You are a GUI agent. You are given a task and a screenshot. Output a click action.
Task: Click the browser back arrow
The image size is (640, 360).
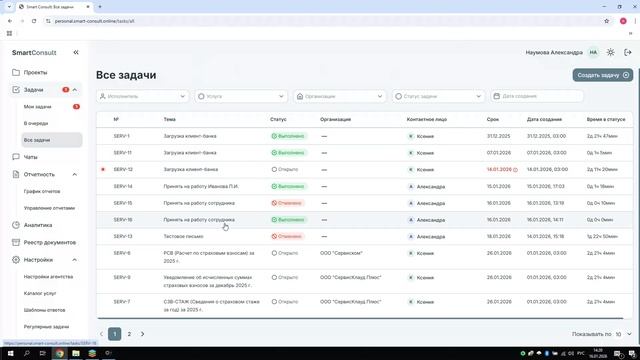pos(10,21)
